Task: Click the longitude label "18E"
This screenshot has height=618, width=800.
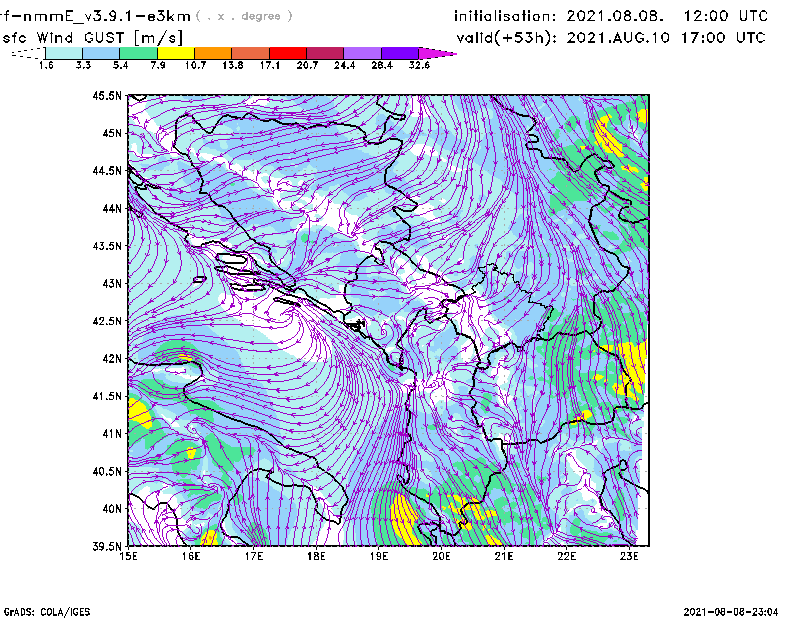Action: point(316,556)
